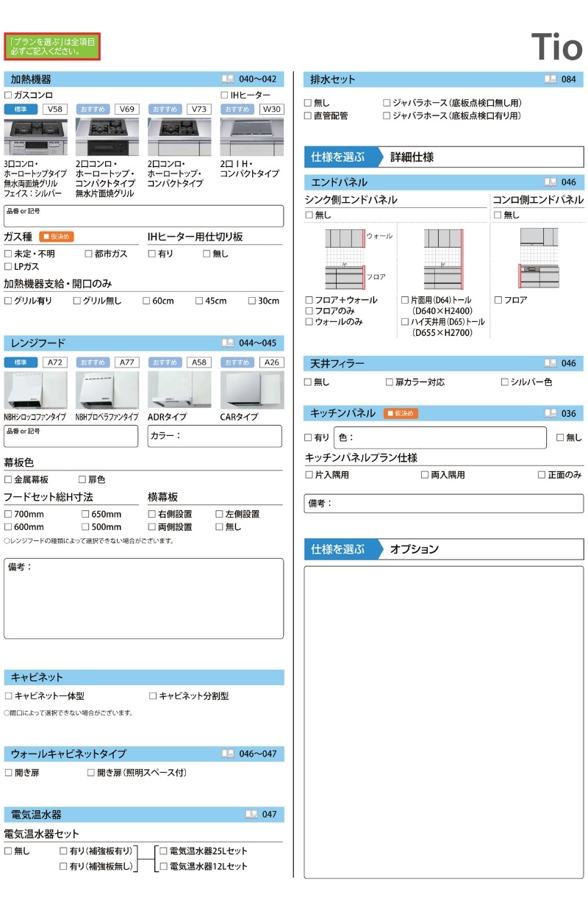Screen dimensions: 588x919
Task: Check the グリル有り box
Action: pos(8,301)
